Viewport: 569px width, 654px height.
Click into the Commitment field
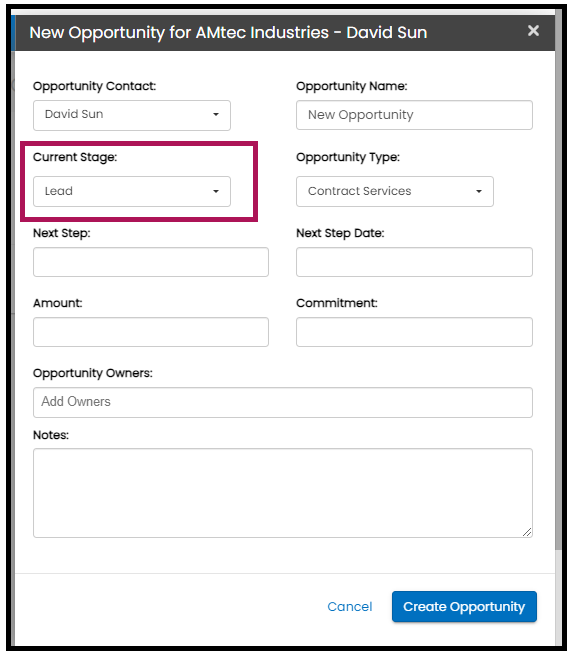click(414, 332)
